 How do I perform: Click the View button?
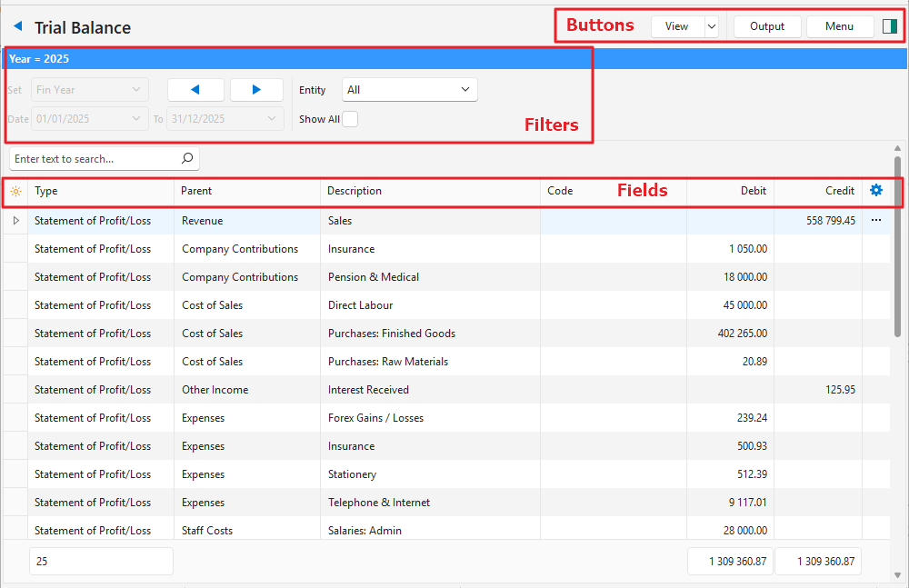click(677, 26)
